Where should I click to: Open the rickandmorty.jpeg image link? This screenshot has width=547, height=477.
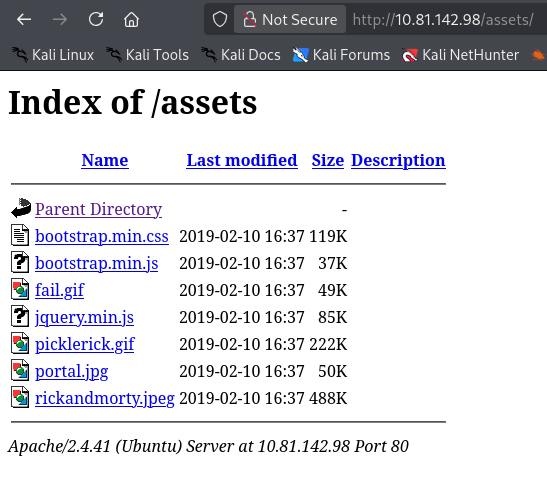pos(105,398)
